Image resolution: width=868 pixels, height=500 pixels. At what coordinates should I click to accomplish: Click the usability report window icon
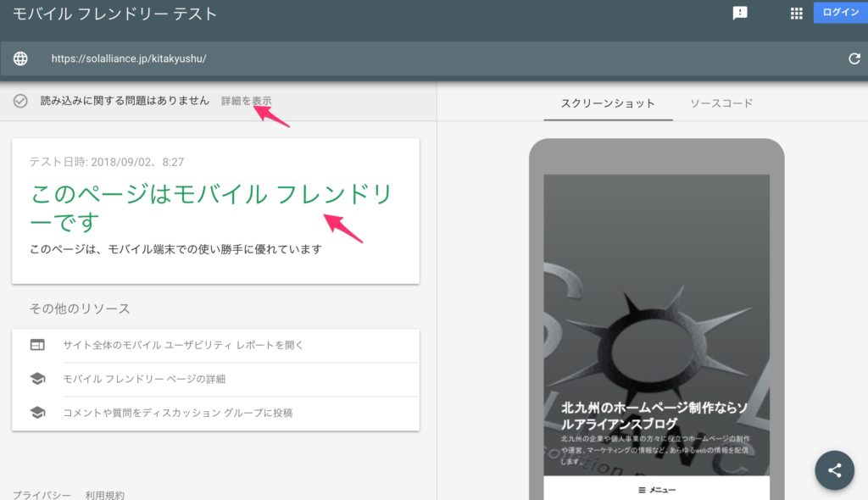(x=37, y=345)
